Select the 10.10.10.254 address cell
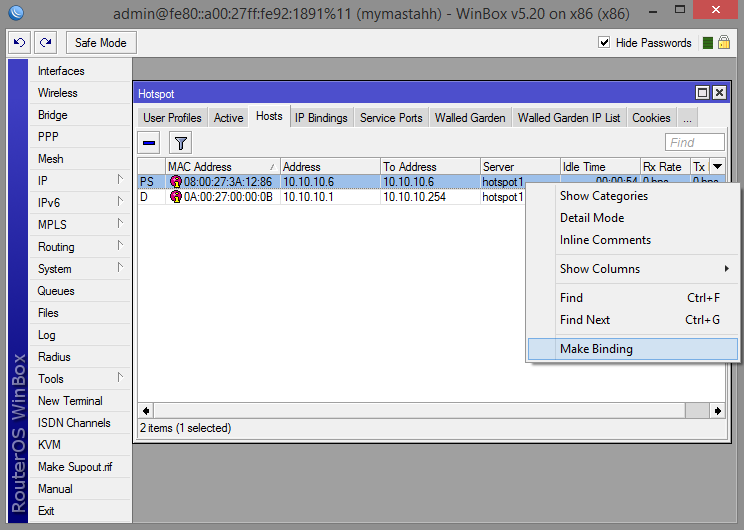 pos(430,196)
